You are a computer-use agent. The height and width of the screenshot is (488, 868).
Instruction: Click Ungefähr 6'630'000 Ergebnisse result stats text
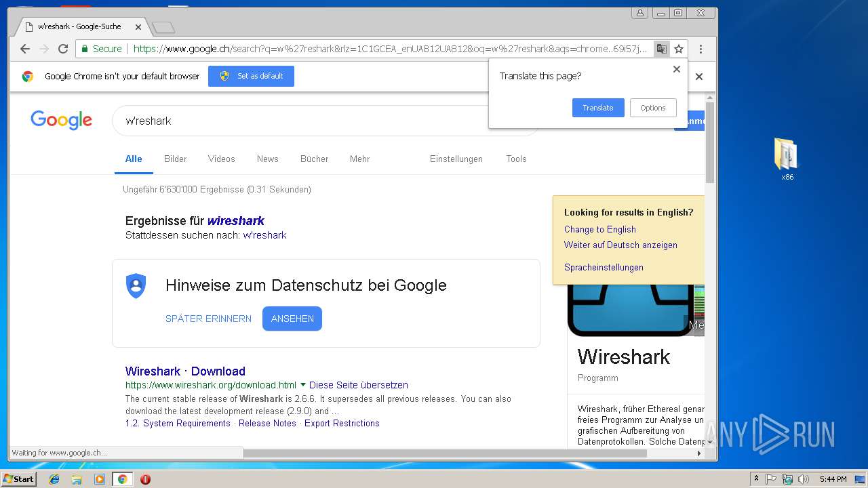coord(217,190)
